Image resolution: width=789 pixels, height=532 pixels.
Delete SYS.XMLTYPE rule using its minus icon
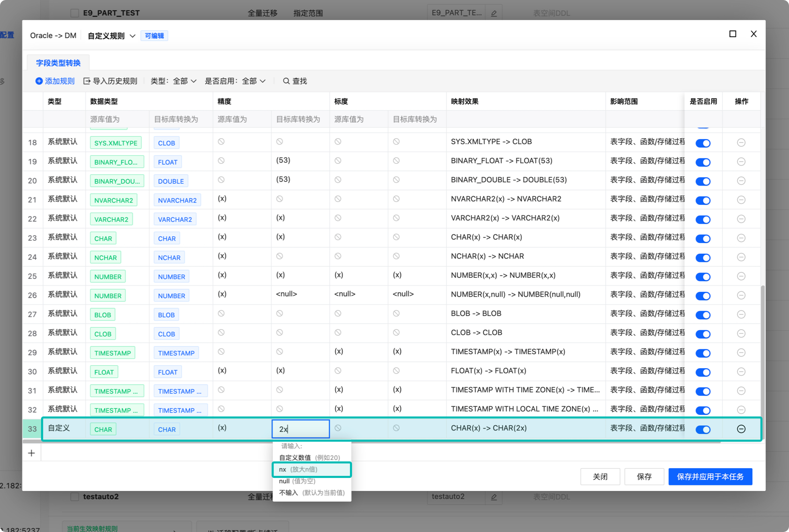[741, 143]
